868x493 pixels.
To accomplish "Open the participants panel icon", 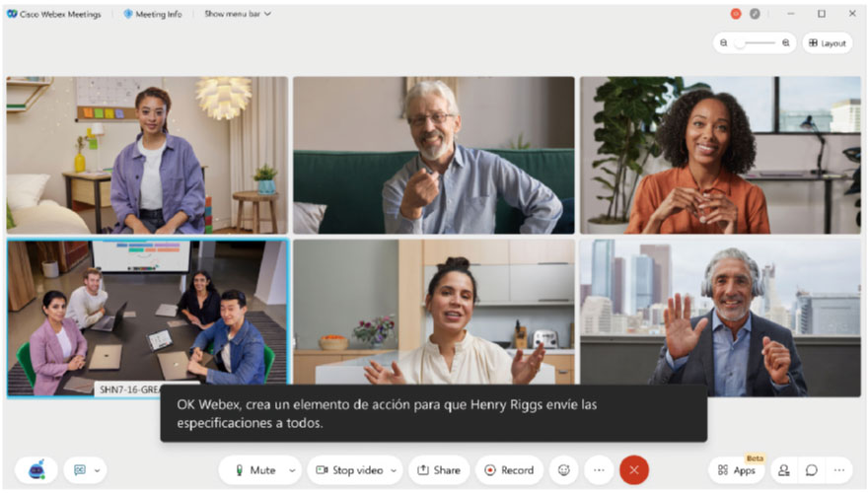I will [x=784, y=469].
